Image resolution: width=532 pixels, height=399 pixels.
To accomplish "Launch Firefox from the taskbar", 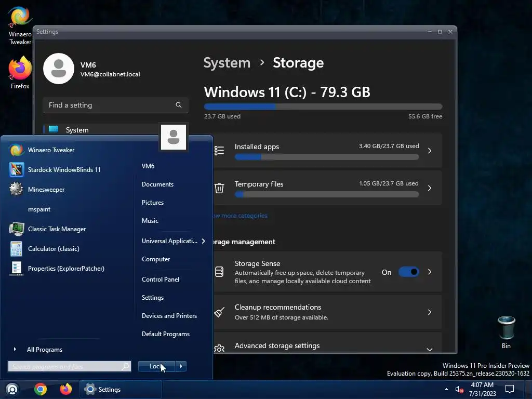I will [66, 389].
